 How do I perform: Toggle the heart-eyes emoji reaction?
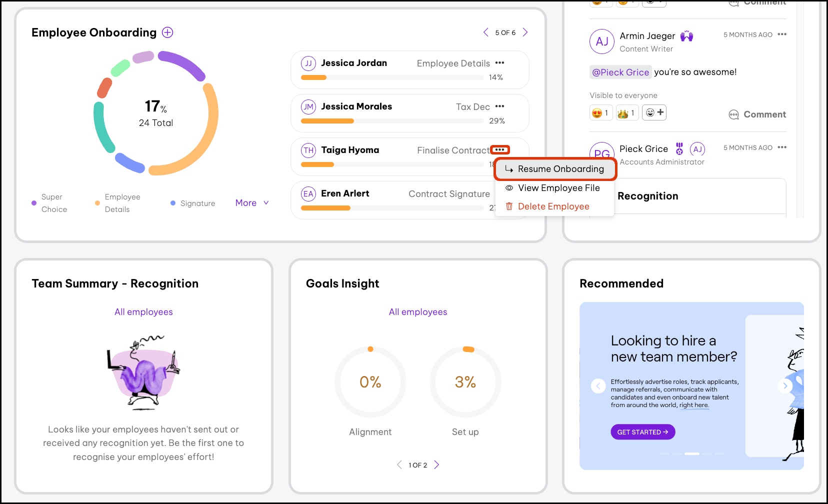click(600, 113)
